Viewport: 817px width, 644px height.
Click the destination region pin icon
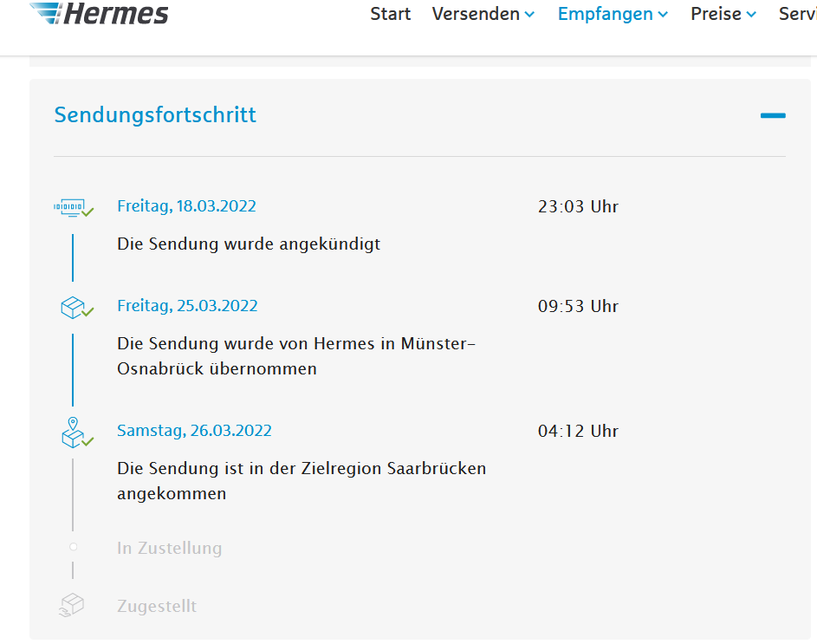pyautogui.click(x=73, y=433)
